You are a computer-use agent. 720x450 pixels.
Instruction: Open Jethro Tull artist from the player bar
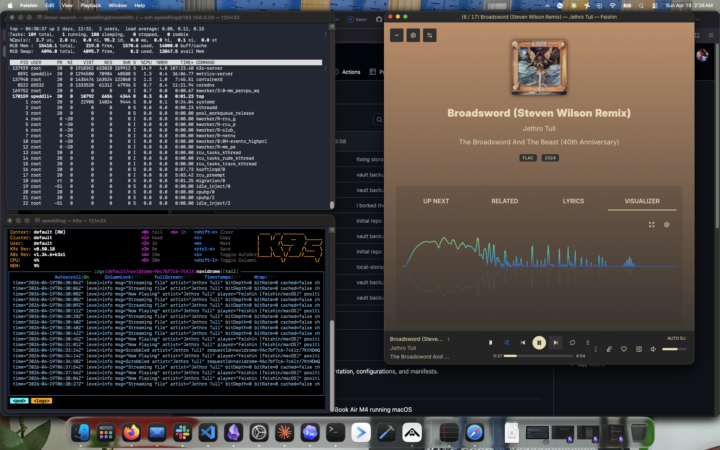tap(403, 348)
